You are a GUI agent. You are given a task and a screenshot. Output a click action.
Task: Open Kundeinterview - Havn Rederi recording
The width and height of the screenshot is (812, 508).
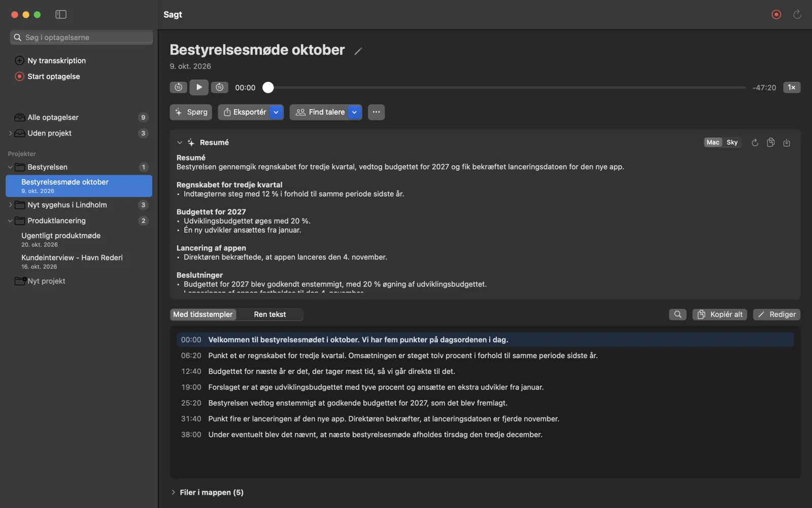pyautogui.click(x=79, y=261)
